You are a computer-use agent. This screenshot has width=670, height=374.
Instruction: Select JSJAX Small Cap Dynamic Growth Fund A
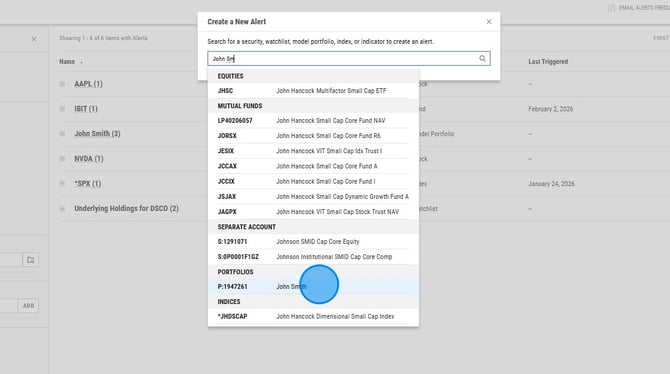click(313, 197)
